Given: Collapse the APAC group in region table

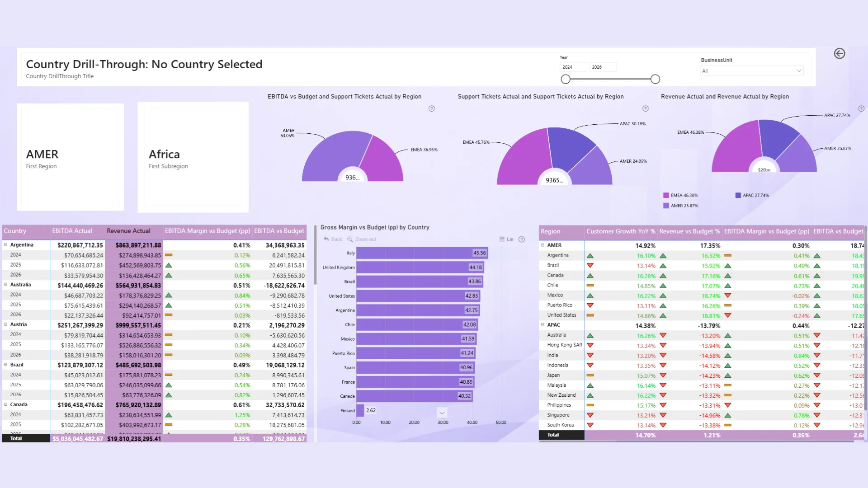Looking at the screenshot, I should pos(542,325).
